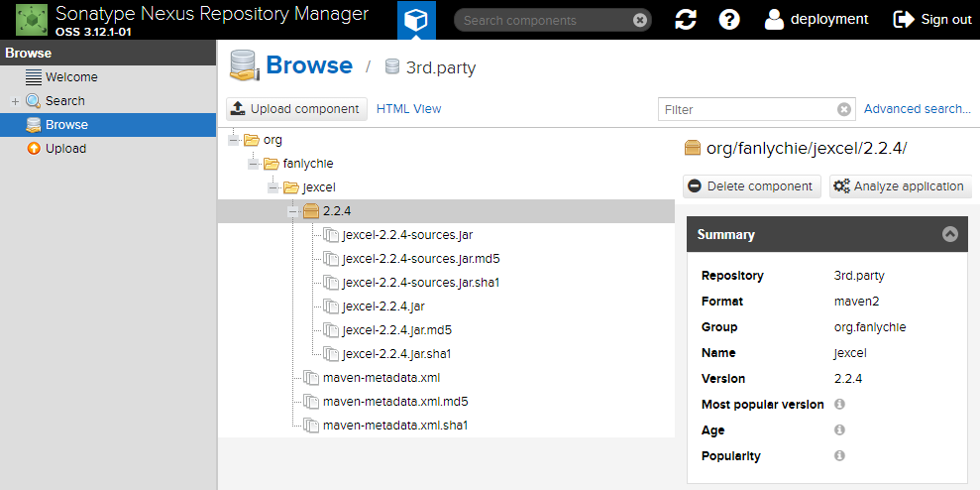Collapse the org folder
This screenshot has height=490, width=980.
(x=234, y=140)
